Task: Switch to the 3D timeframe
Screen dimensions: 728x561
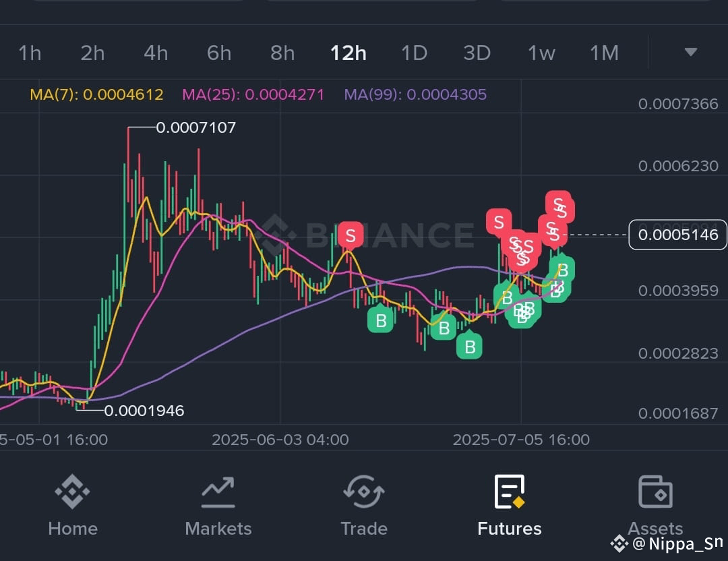Action: [x=477, y=53]
